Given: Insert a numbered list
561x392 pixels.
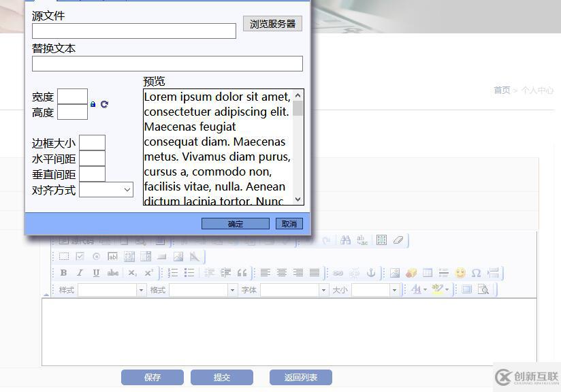Looking at the screenshot, I should (173, 273).
